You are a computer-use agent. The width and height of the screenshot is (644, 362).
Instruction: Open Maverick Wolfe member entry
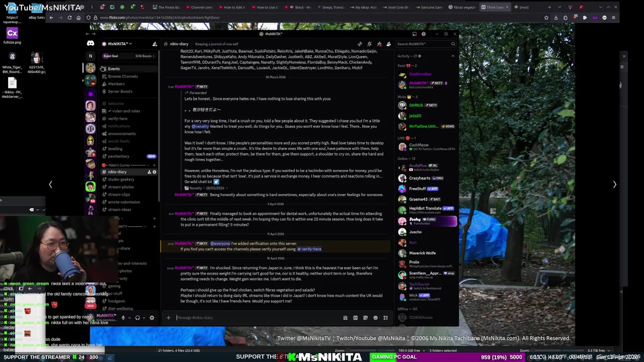tap(428, 253)
